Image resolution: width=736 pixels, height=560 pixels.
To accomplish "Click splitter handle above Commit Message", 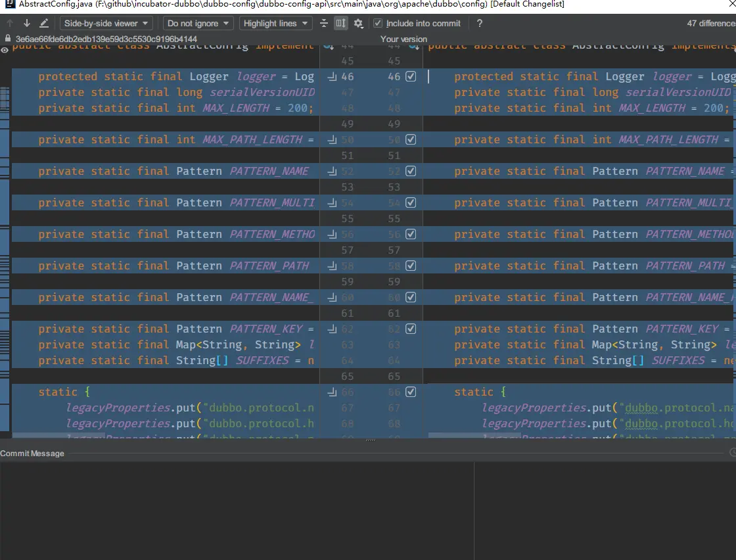I will [371, 440].
